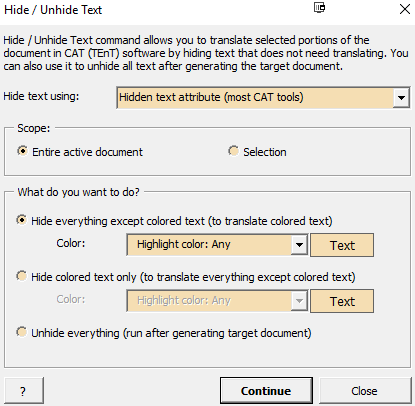Select Hide colored text only option
415x406 pixels.
[186, 277]
